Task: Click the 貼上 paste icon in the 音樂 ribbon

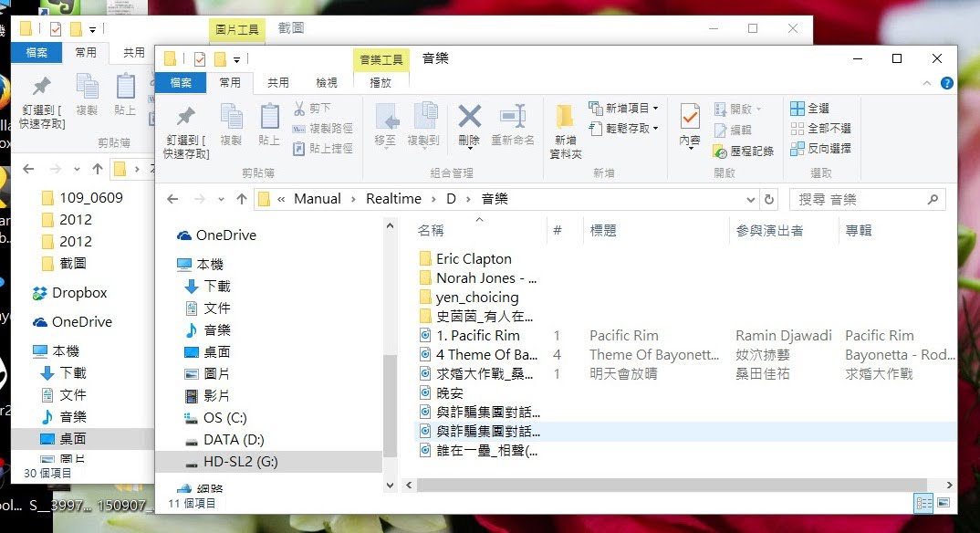Action: [269, 117]
